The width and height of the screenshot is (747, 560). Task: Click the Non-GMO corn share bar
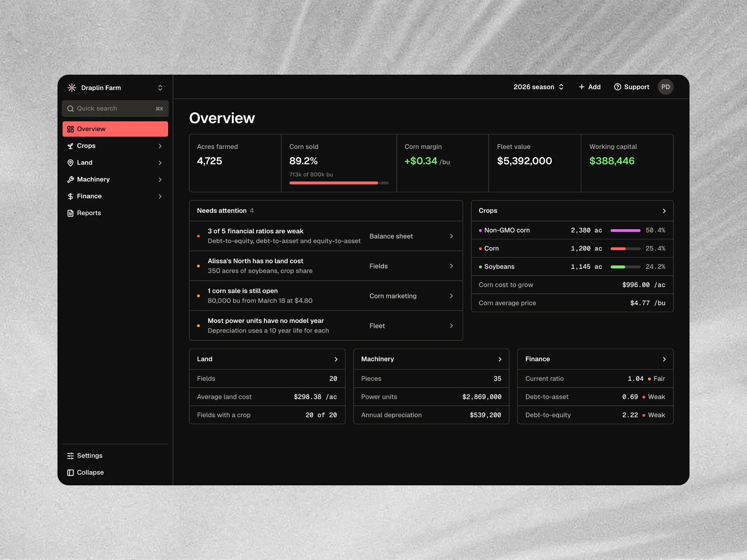click(x=625, y=231)
